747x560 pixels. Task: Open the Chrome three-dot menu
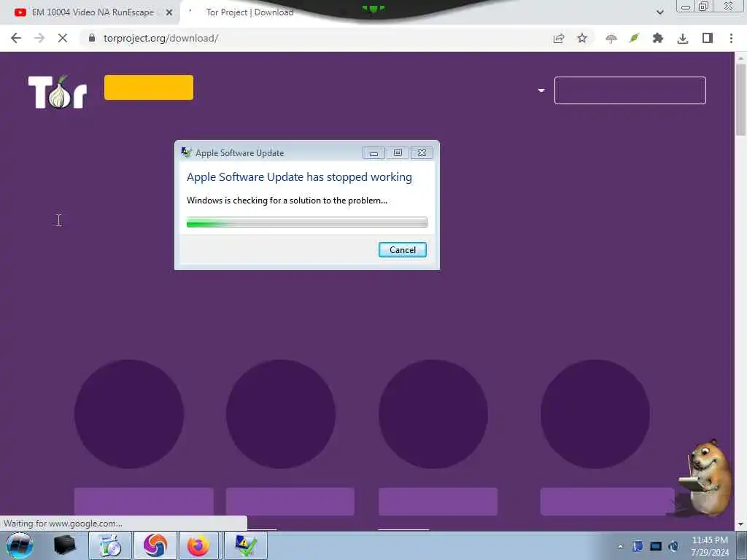pos(731,38)
